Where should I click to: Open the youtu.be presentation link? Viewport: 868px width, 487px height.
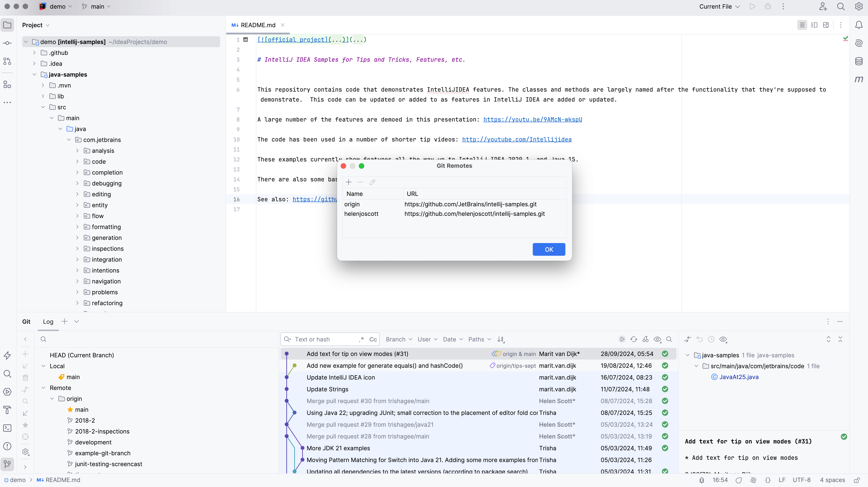point(532,119)
